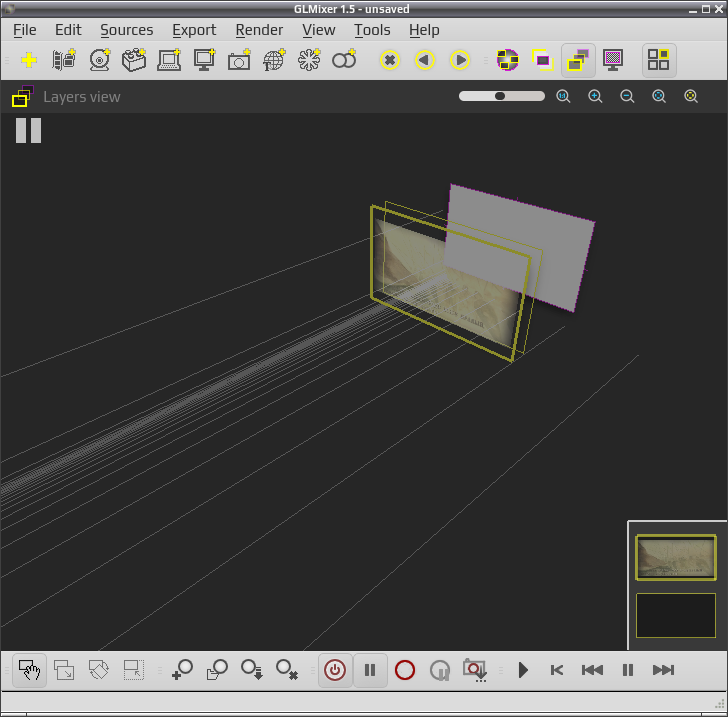Restart the source from beginning

tap(557, 670)
